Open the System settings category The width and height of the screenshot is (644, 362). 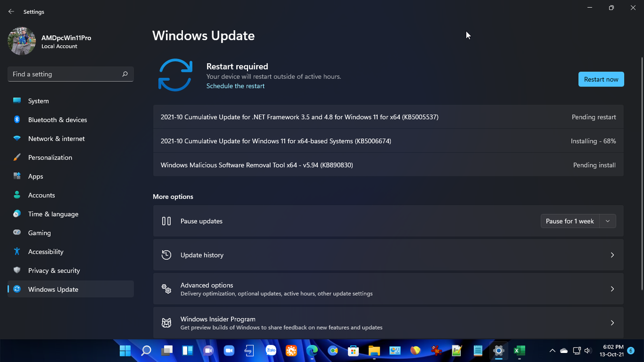pyautogui.click(x=70, y=101)
